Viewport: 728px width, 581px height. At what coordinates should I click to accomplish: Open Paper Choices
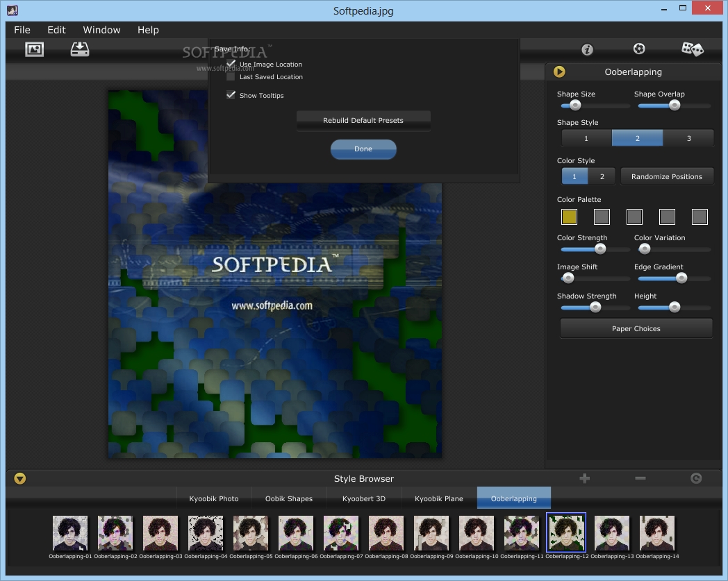[x=636, y=328]
